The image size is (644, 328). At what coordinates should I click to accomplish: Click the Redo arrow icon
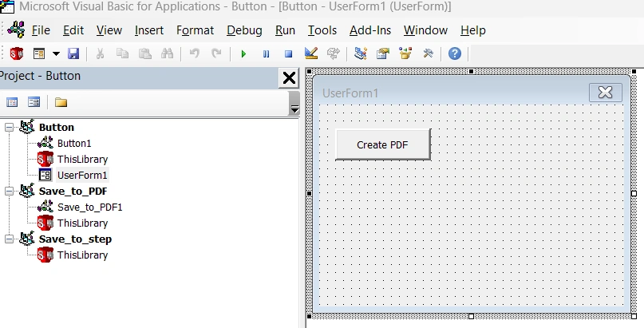pos(216,53)
